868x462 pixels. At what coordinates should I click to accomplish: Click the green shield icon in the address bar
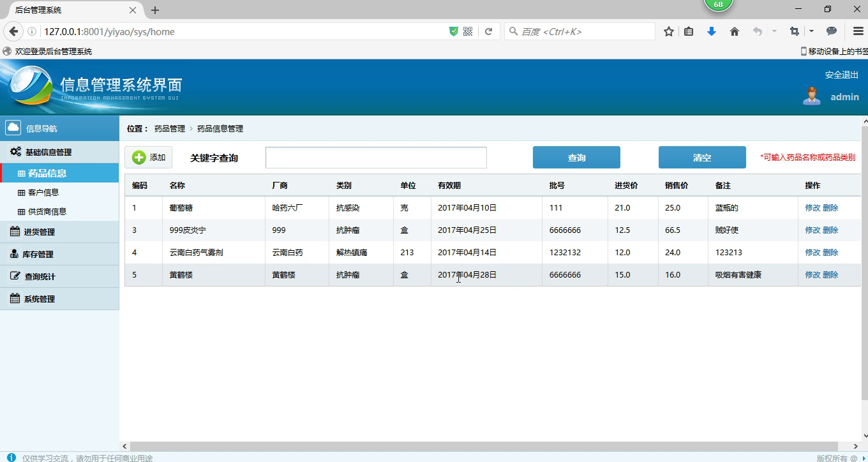click(x=454, y=31)
